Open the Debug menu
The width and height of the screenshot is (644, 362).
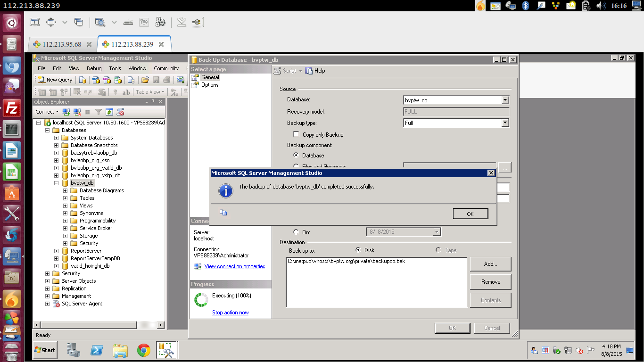tap(94, 68)
